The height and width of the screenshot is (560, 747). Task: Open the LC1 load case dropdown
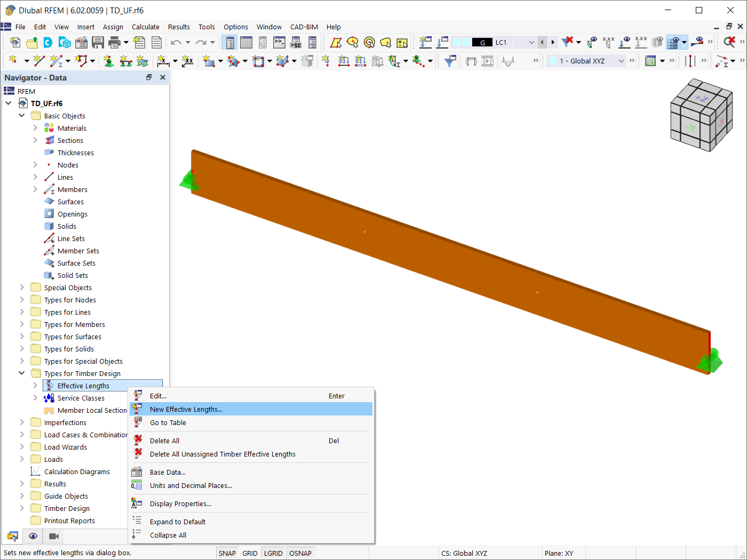pyautogui.click(x=531, y=42)
